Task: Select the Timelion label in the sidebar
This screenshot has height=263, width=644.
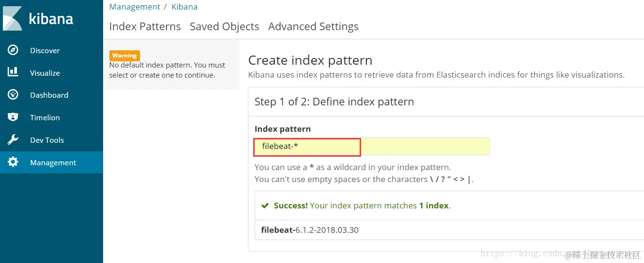Action: pos(45,117)
